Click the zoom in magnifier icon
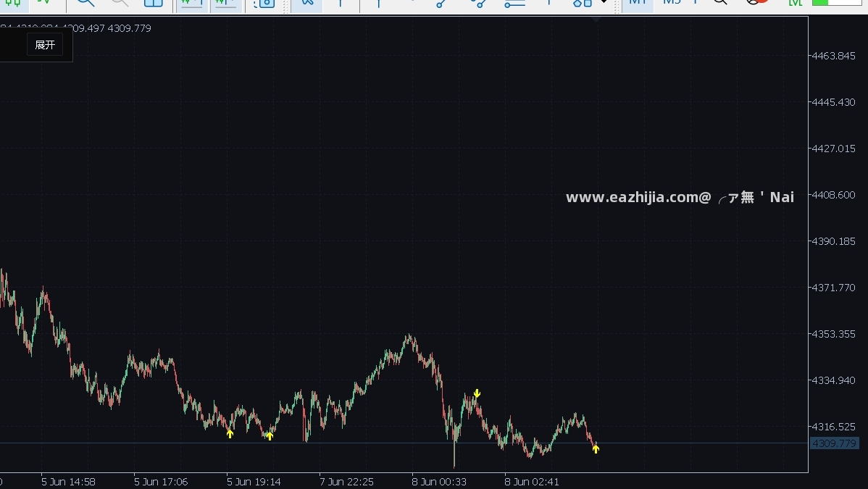This screenshot has width=868, height=489. [85, 3]
